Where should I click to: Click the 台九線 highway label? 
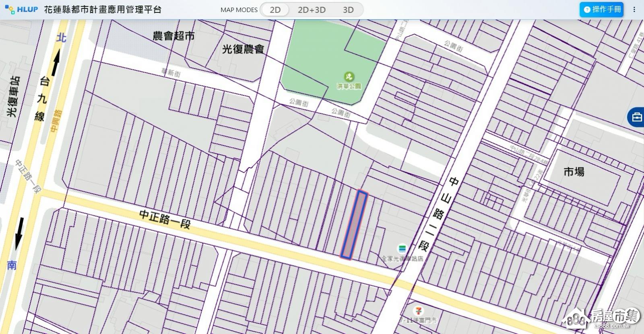coord(42,99)
